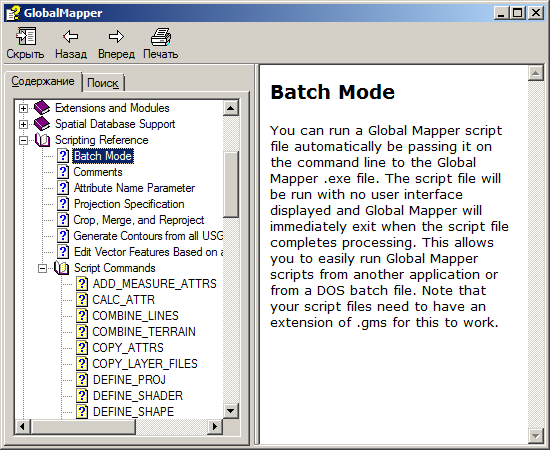
Task: Open the DEFINE_SHADER command topic
Action: pyautogui.click(x=138, y=396)
